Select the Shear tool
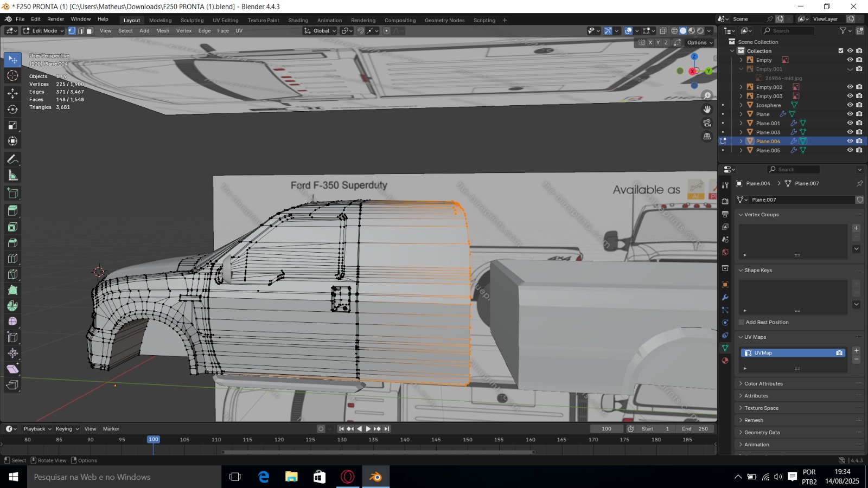The image size is (868, 488). tap(12, 369)
